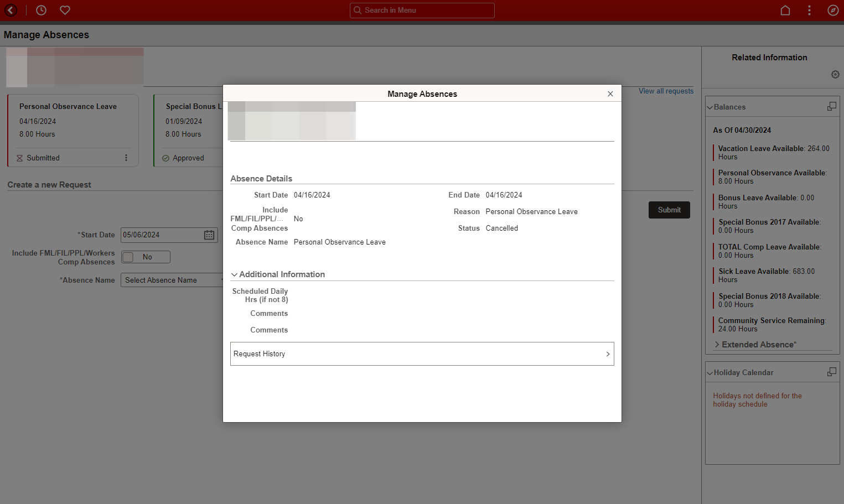Collapse the Additional Information section
The image size is (844, 504).
click(x=234, y=274)
